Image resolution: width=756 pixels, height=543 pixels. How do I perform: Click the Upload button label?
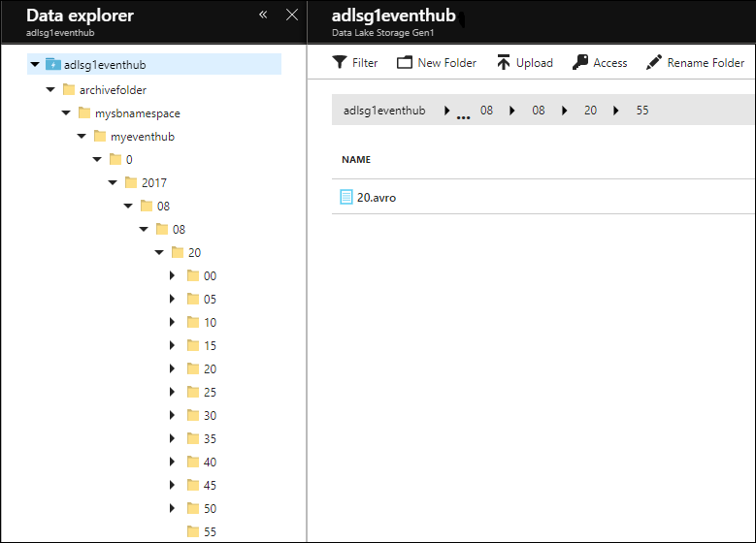534,63
